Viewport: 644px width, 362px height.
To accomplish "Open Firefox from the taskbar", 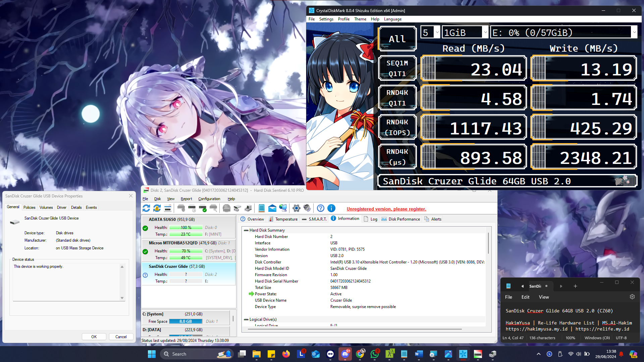I will (x=286, y=354).
